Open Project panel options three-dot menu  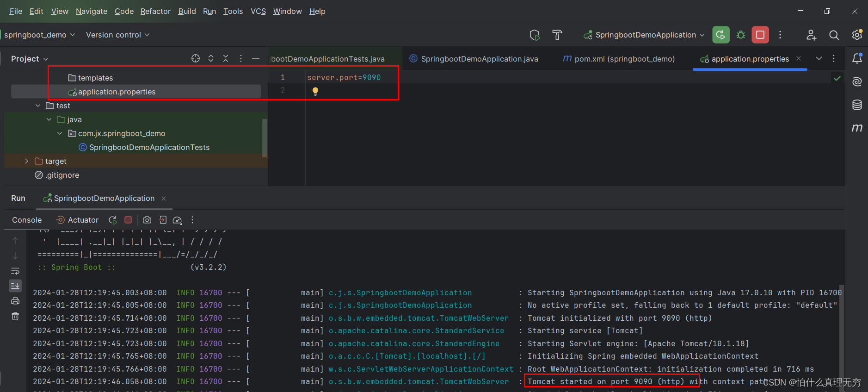tap(241, 58)
